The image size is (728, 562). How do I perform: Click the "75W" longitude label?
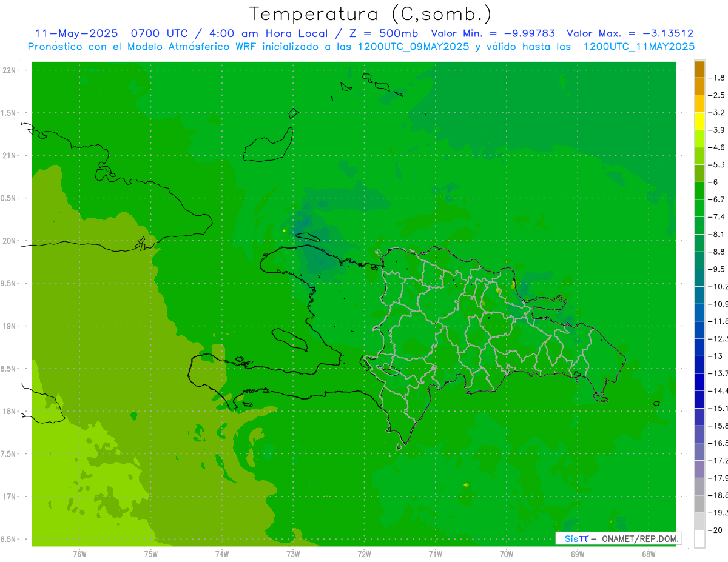point(150,554)
